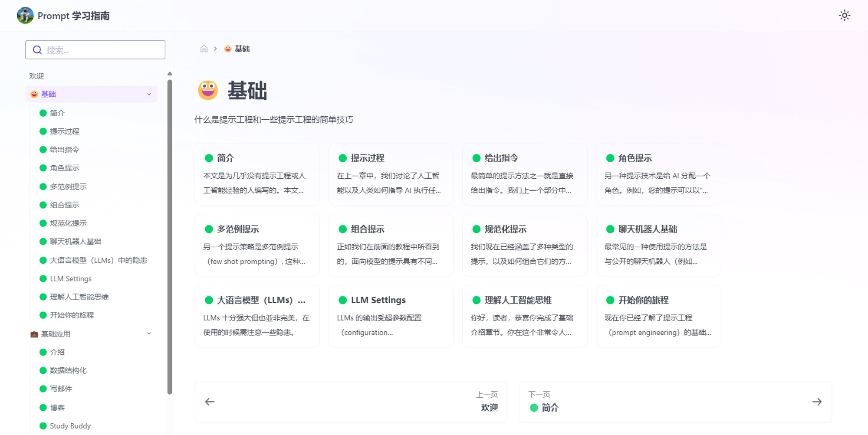
Task: Click the briefcase icon beside 基础应用
Action: tap(34, 334)
